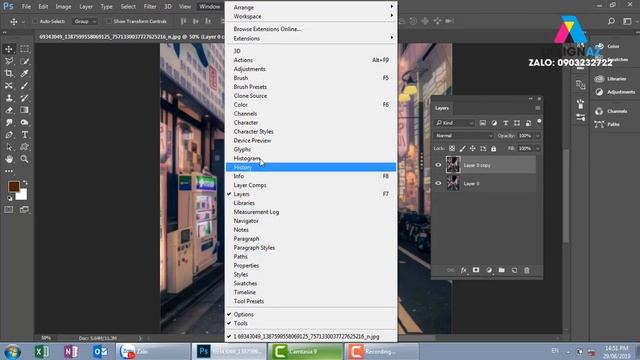Select the Eraser tool

coord(9,110)
